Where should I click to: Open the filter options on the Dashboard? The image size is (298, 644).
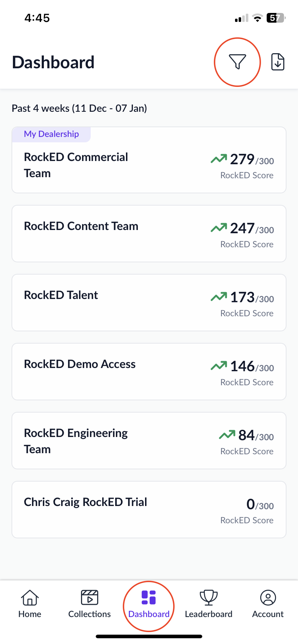[x=237, y=62]
